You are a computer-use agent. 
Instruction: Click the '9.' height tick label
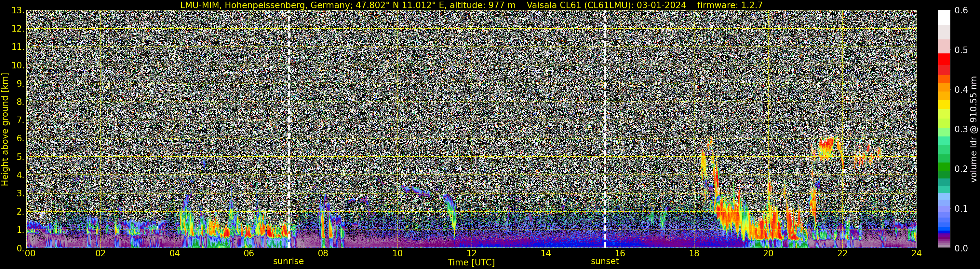20,84
